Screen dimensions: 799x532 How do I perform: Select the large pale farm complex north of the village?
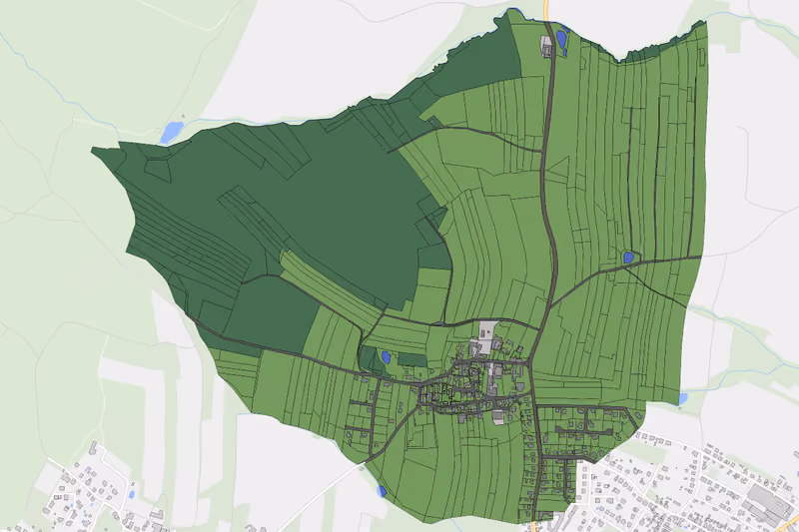pos(486,336)
